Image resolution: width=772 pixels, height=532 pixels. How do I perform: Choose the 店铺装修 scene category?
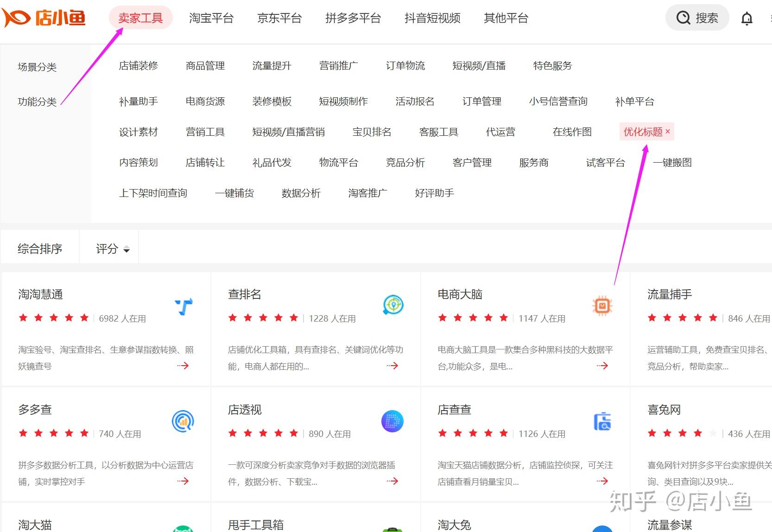(138, 66)
